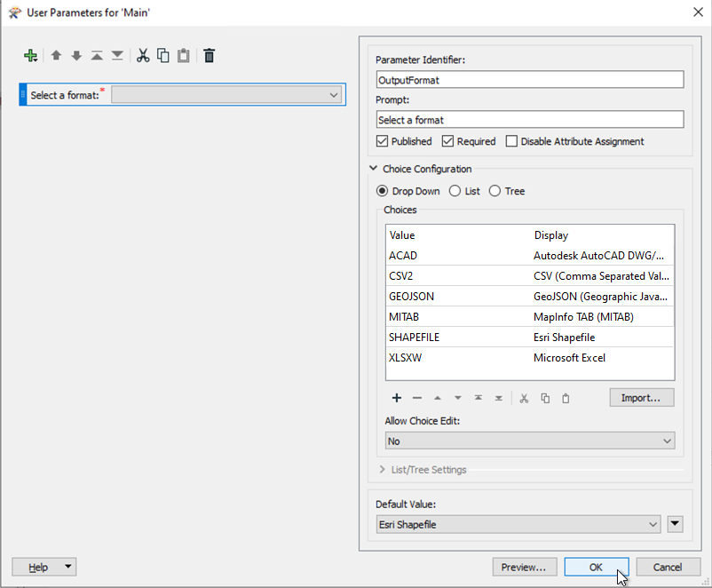Image resolution: width=712 pixels, height=588 pixels.
Task: Delete parameter using the trash icon
Action: click(210, 56)
